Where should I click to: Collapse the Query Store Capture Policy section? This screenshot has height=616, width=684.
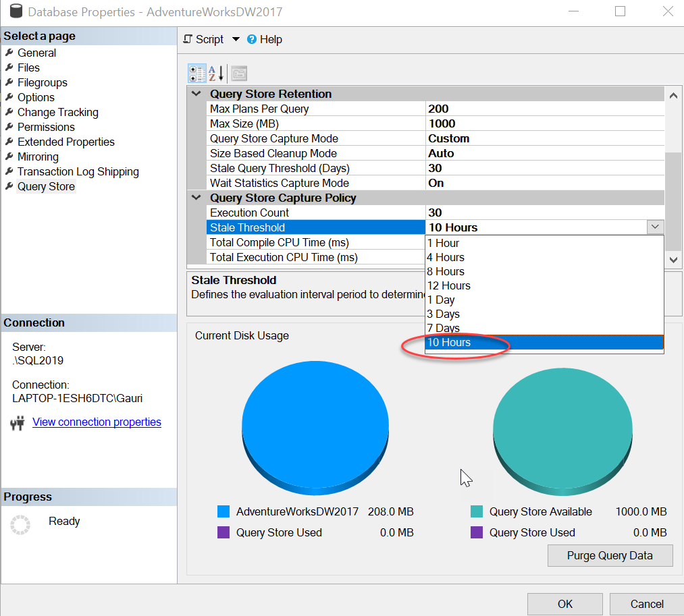(196, 198)
